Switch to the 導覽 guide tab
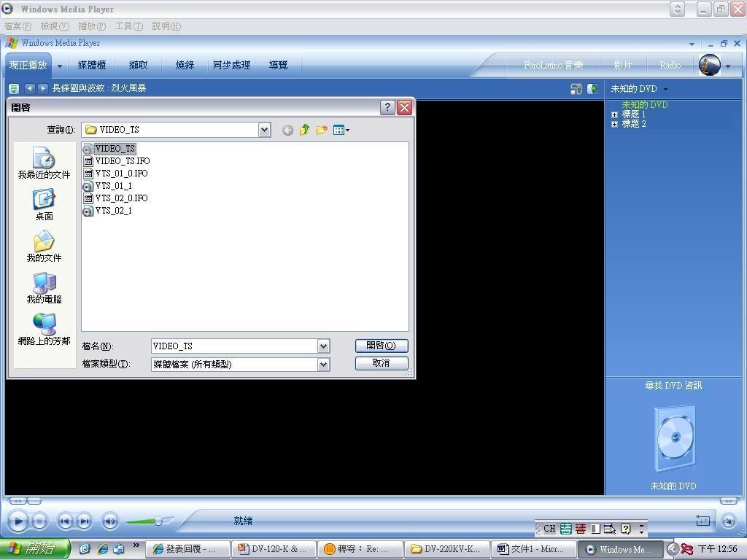747x560 pixels. tap(278, 65)
